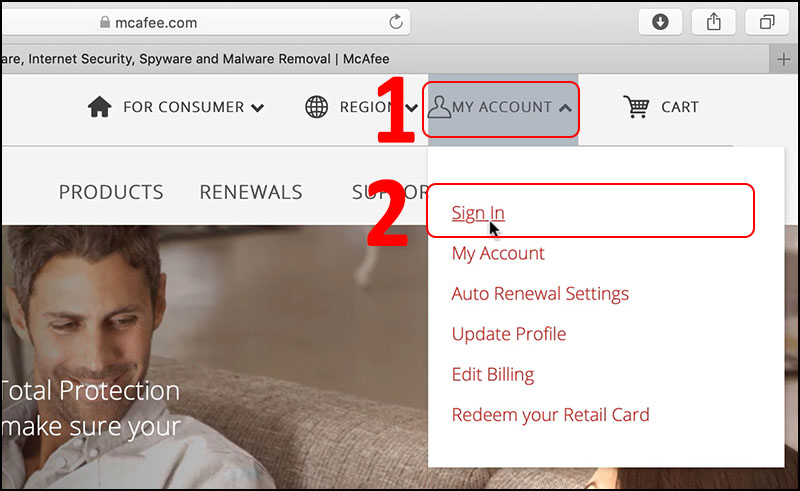Viewport: 800px width, 491px height.
Task: Select Edit Billing option
Action: pos(493,375)
